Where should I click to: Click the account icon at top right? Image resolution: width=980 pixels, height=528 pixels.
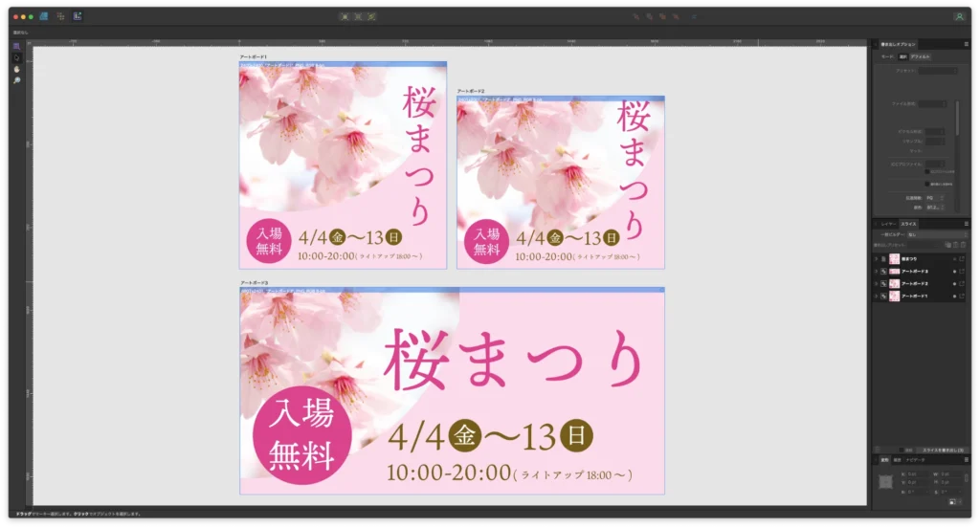pyautogui.click(x=959, y=16)
